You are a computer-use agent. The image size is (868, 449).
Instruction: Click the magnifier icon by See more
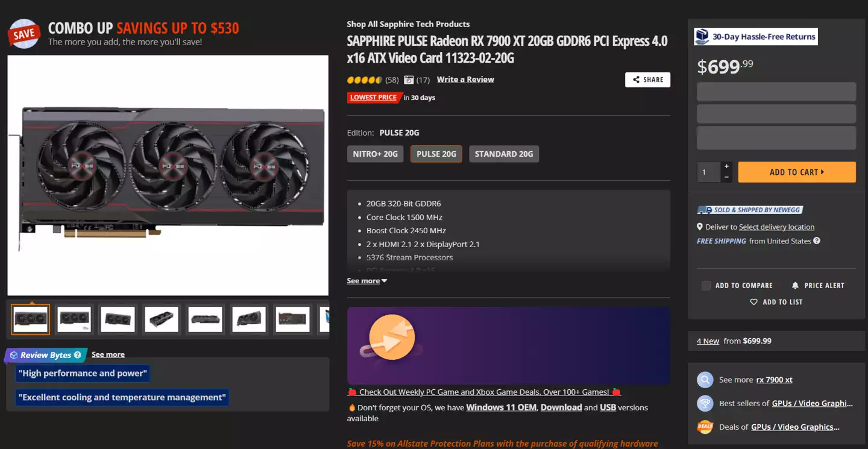(x=705, y=380)
